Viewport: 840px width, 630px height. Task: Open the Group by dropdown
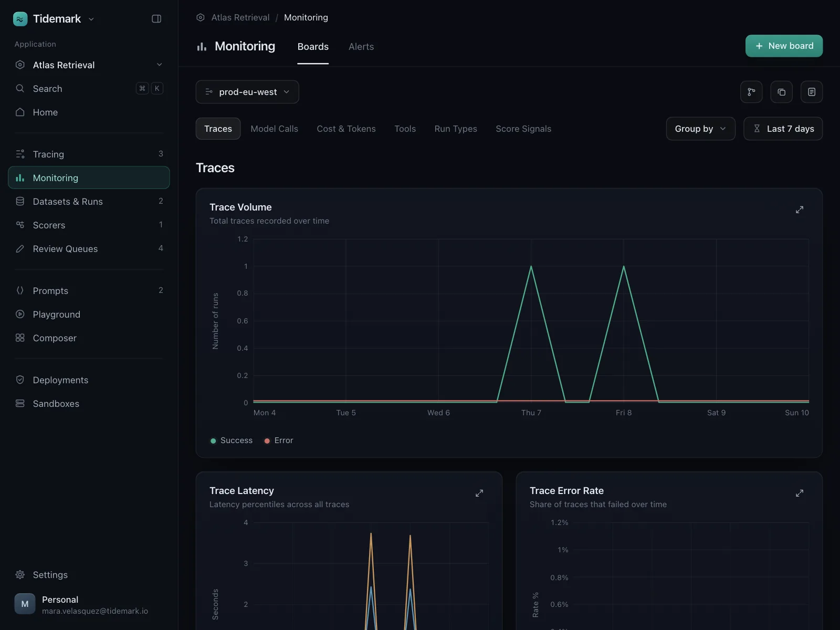701,129
